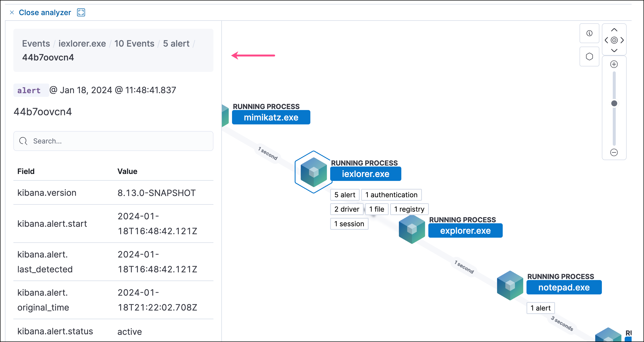Click the zoom slider handle
This screenshot has height=342, width=644.
(x=614, y=103)
